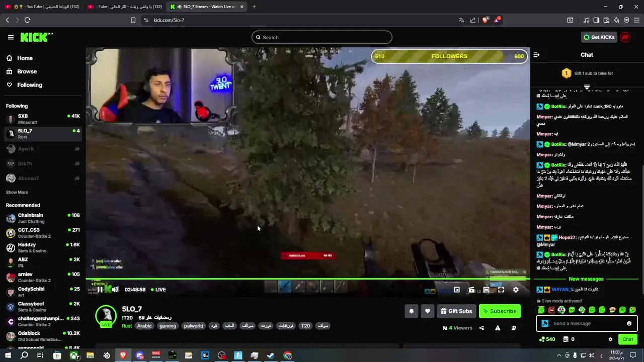Image resolution: width=644 pixels, height=362 pixels.
Task: Click the message input field
Action: point(587,324)
